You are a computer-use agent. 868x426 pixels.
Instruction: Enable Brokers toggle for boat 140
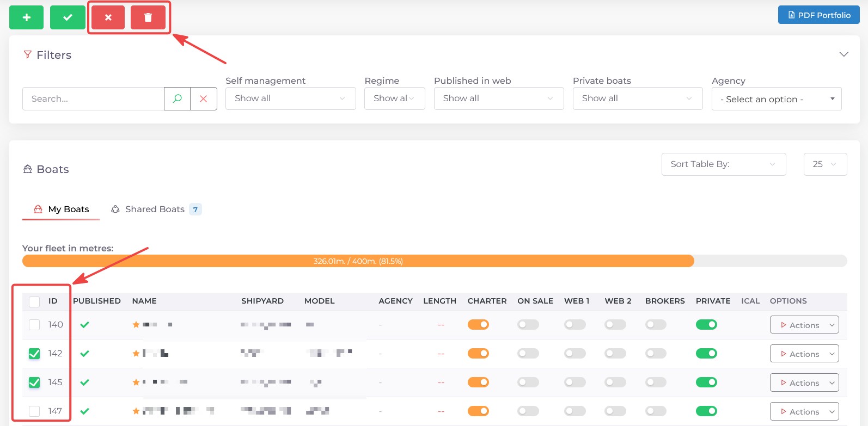tap(656, 325)
